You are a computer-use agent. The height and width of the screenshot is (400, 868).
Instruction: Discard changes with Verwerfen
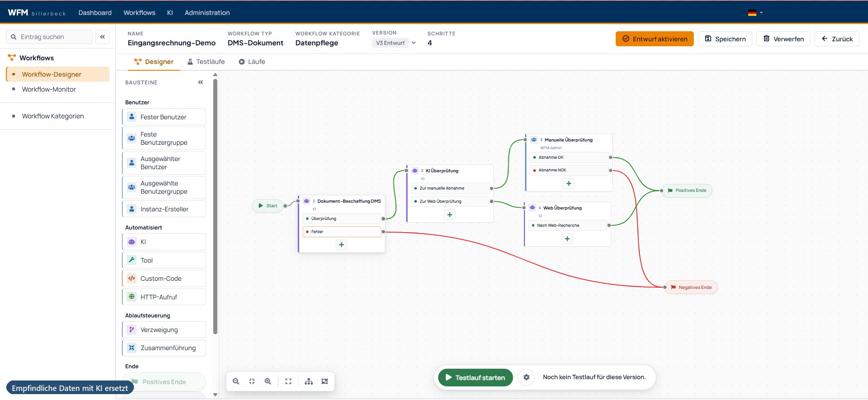(x=784, y=39)
